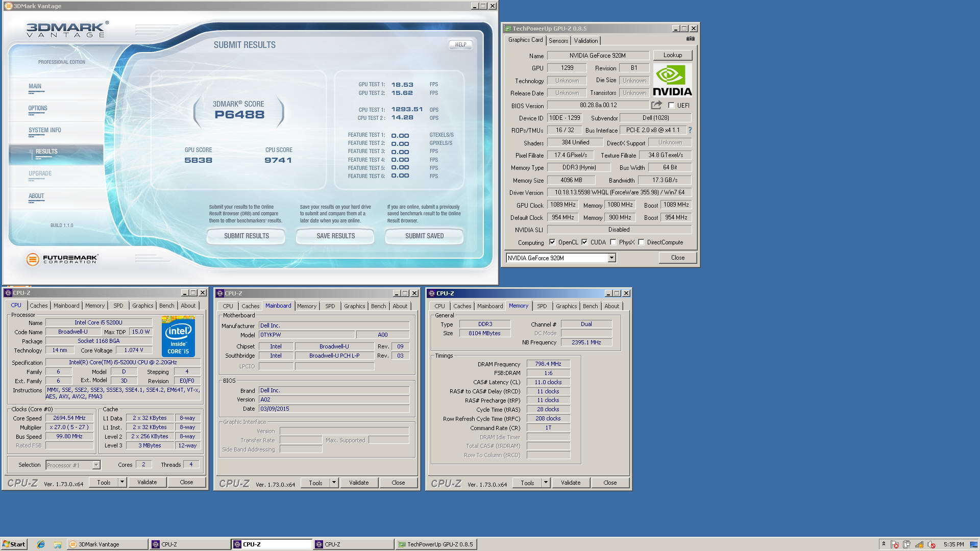This screenshot has height=551, width=980.
Task: Click the Intel Core i5 badge in CPU-Z
Action: point(178,336)
